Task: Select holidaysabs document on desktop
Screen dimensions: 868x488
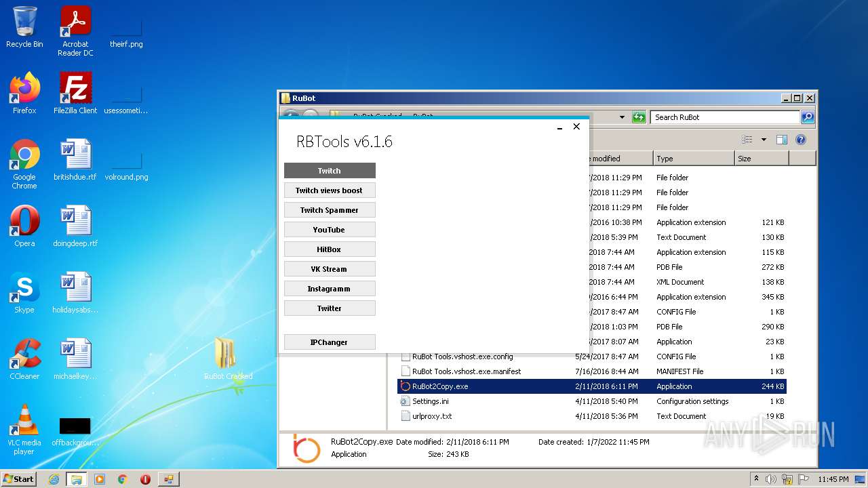Action: point(75,293)
